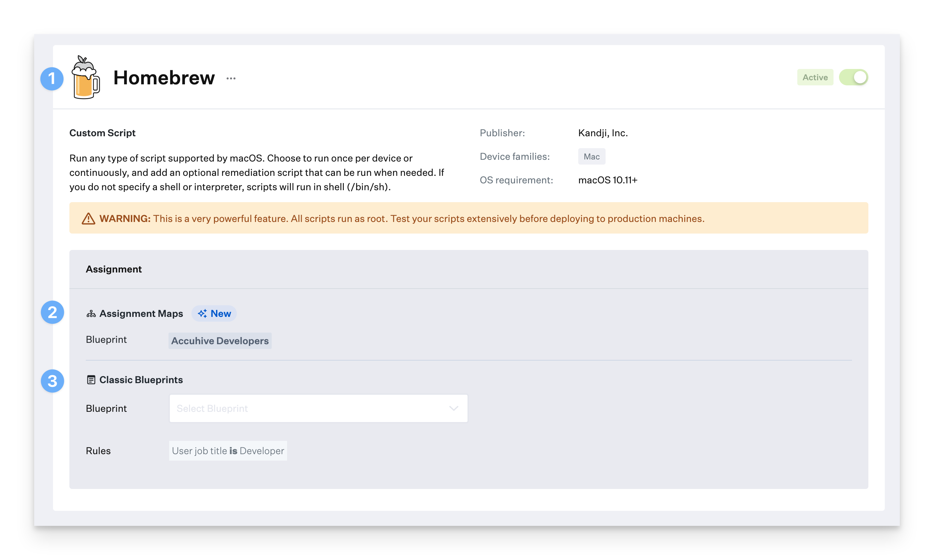Click the blue number 3 marker

(x=53, y=381)
